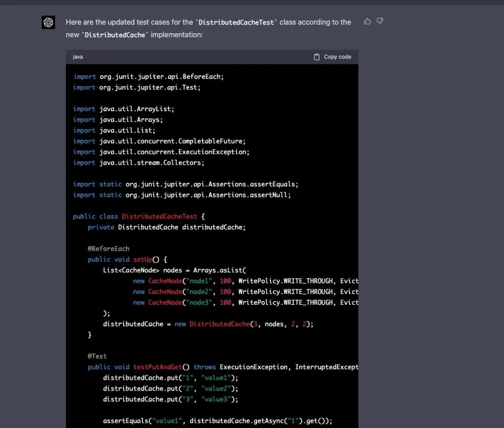This screenshot has width=504, height=428.
Task: Click the ChatGPT avatar logo
Action: coord(49,22)
